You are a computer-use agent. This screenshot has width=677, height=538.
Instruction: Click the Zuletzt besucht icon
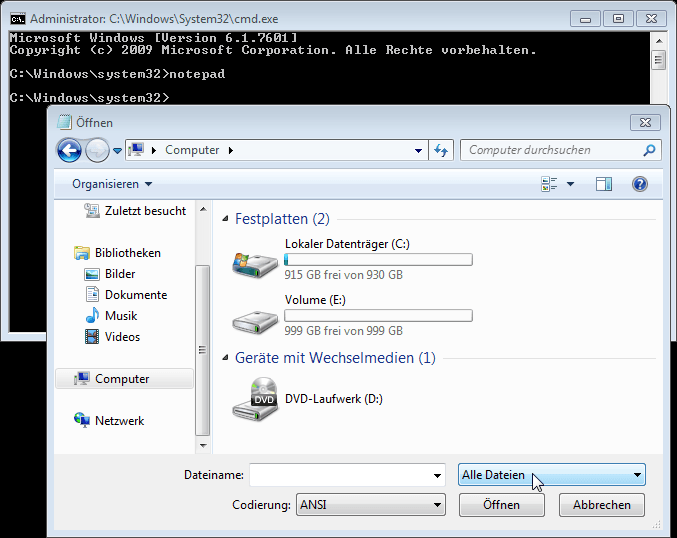(x=92, y=211)
